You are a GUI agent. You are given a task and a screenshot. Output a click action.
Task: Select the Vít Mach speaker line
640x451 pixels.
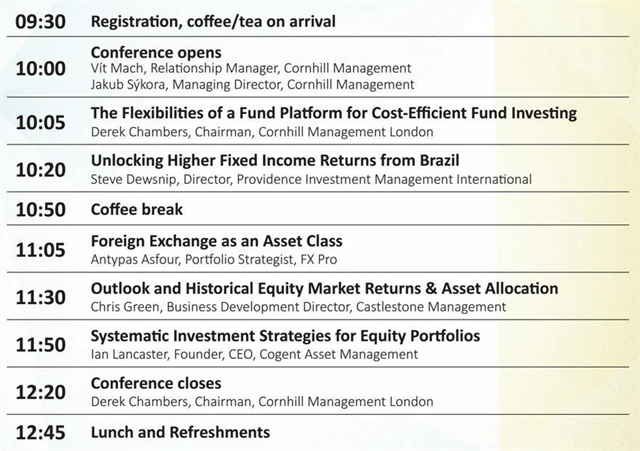pyautogui.click(x=250, y=68)
